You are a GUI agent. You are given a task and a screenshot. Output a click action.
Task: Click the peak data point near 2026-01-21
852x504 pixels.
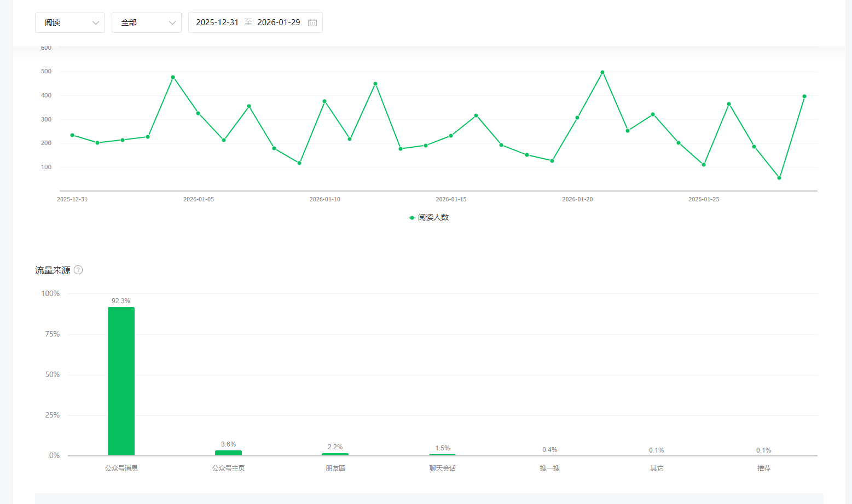[x=602, y=72]
